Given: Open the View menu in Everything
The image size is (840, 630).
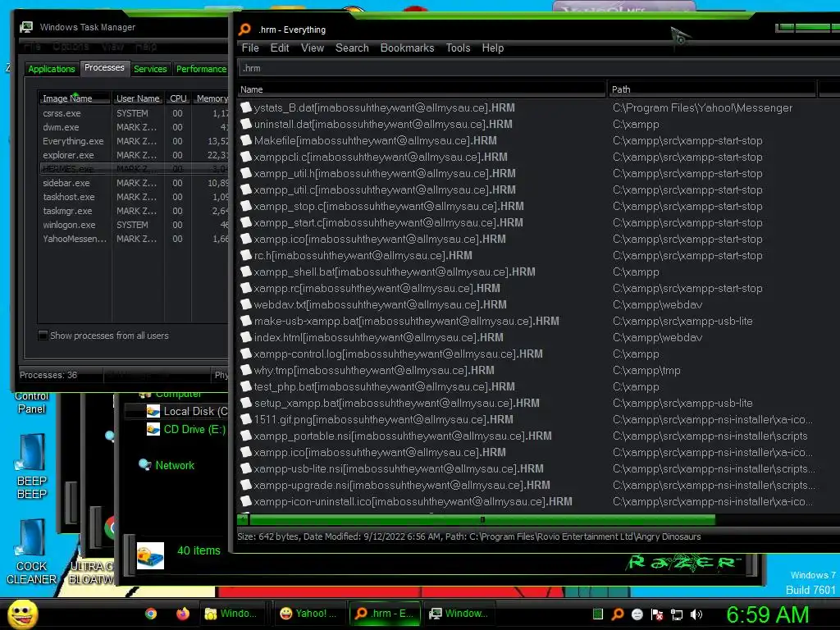Looking at the screenshot, I should (x=313, y=48).
